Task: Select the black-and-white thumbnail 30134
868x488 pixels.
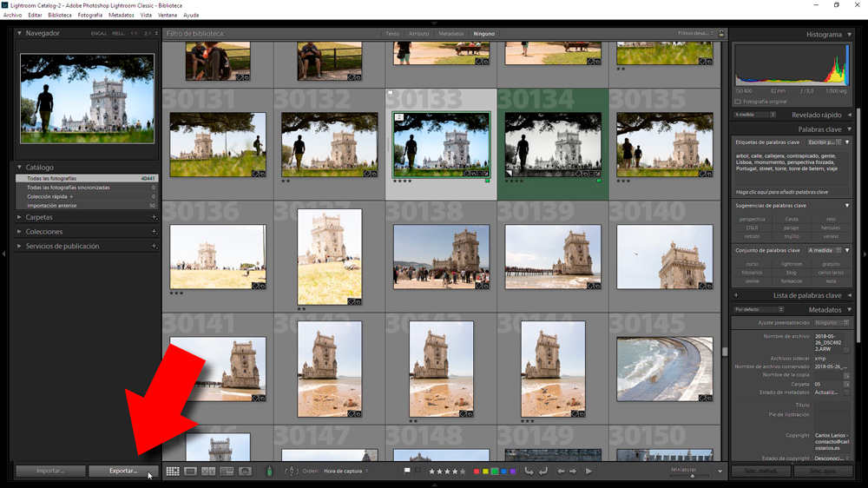Action: 552,145
